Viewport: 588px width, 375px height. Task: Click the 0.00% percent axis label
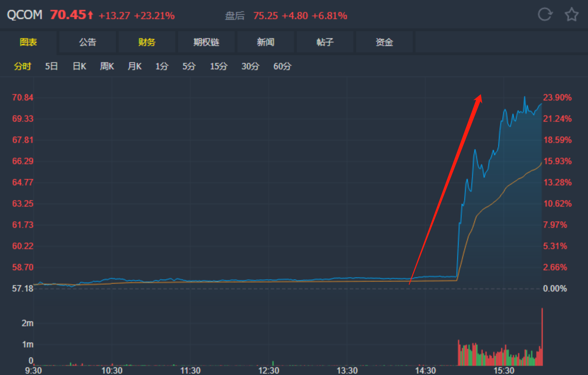click(555, 288)
